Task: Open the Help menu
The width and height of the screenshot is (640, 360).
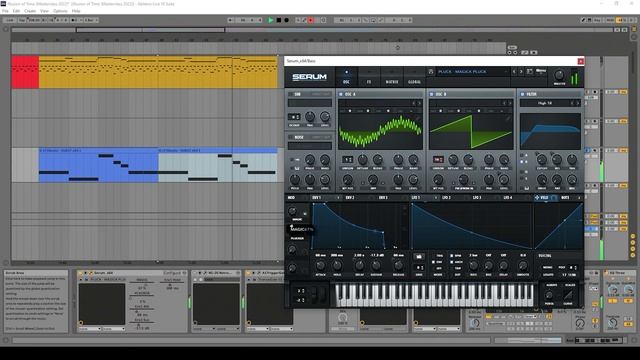Action: 76,11
